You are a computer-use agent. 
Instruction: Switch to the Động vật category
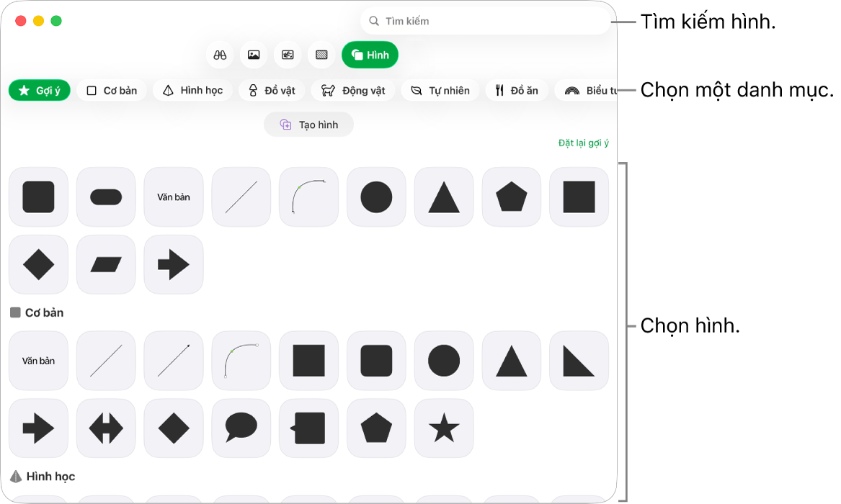353,91
